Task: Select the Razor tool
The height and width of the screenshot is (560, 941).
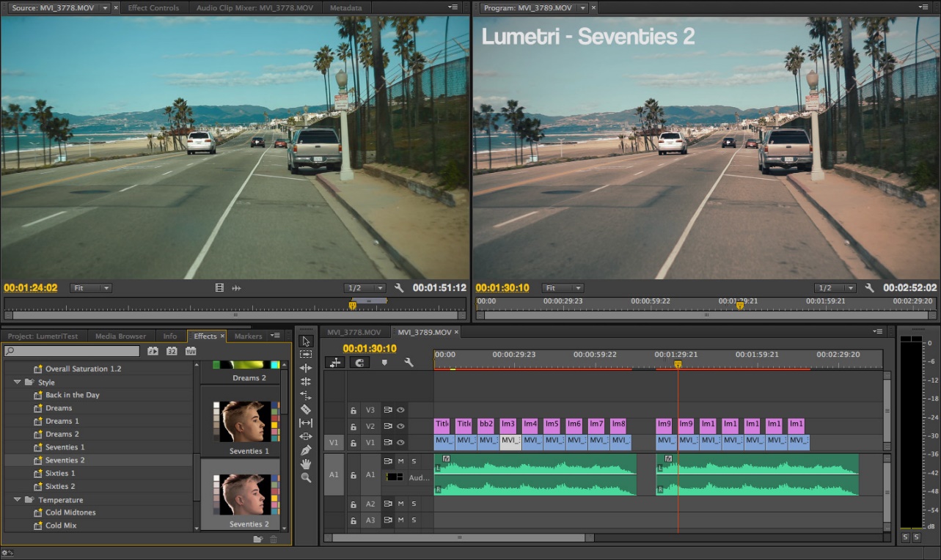Action: (306, 409)
